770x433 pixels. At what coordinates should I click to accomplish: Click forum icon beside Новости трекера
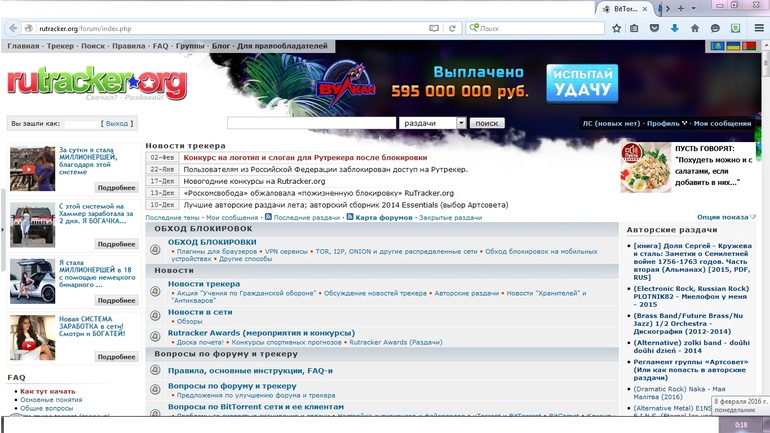click(155, 291)
